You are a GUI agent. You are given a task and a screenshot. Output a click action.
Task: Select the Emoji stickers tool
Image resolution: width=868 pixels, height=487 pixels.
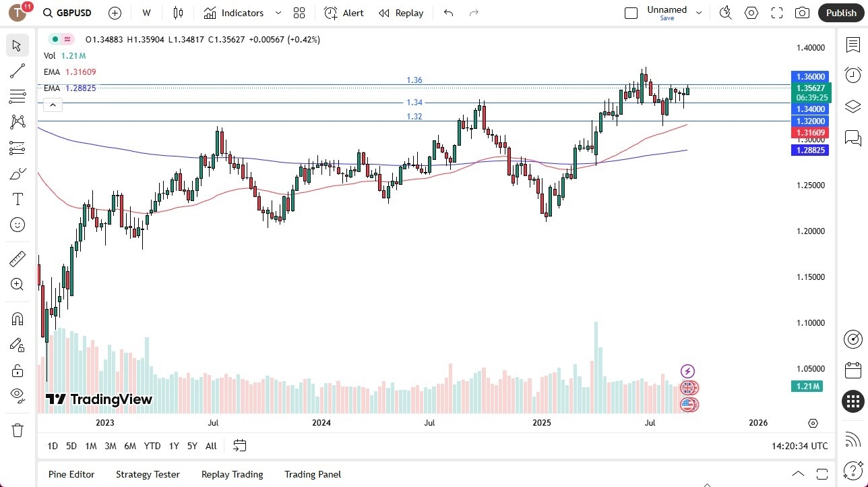(17, 225)
